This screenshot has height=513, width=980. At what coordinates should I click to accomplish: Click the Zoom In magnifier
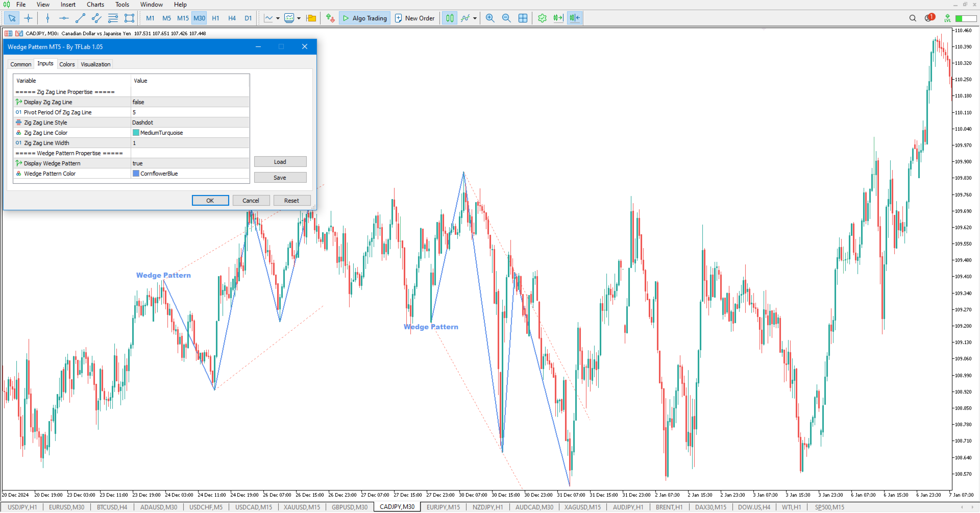tap(489, 18)
